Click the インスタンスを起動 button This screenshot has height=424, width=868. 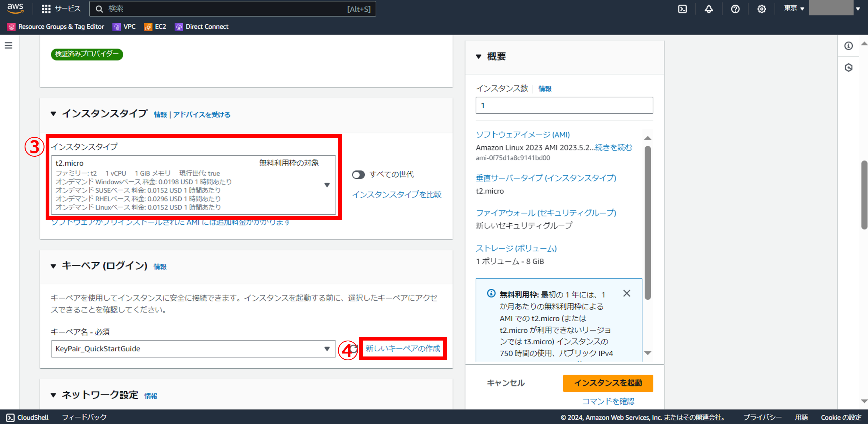(608, 383)
